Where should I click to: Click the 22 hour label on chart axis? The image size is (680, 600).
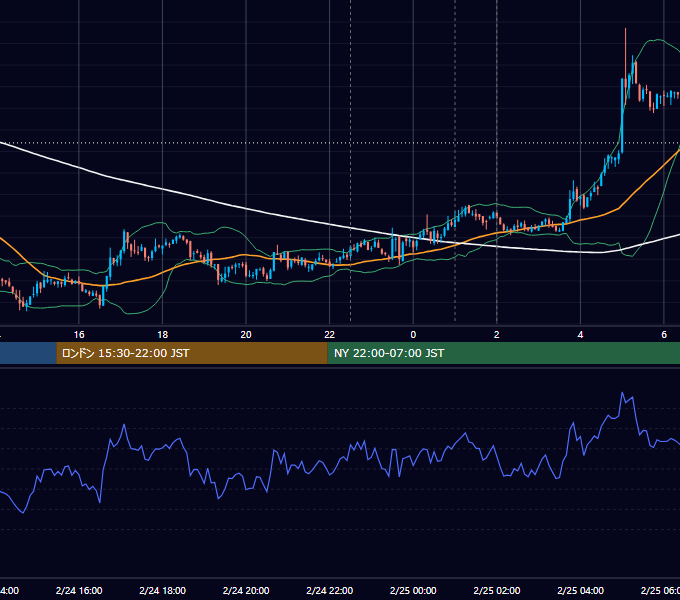(330, 335)
